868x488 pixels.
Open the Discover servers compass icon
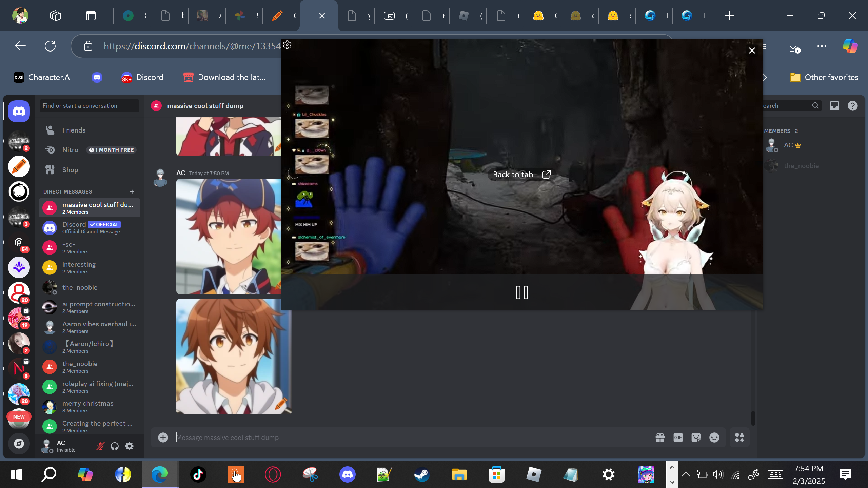pyautogui.click(x=19, y=444)
